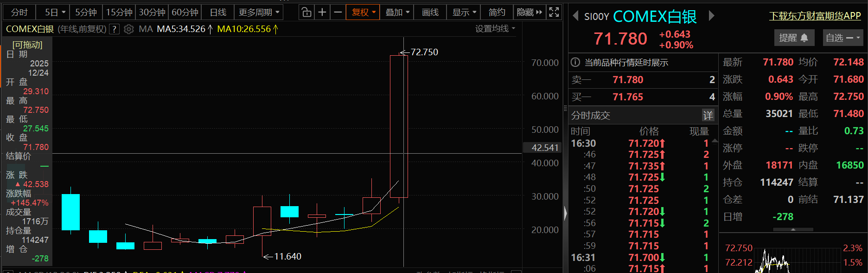Image resolution: width=868 pixels, height=273 pixels.
Task: Click 量比 value 0.73
Action: [x=854, y=131]
